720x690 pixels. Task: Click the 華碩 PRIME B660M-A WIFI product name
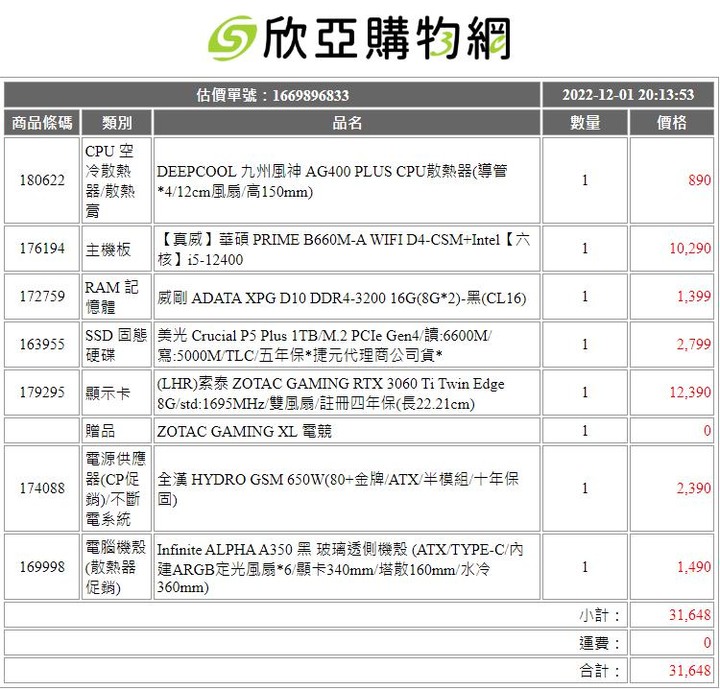[343, 249]
